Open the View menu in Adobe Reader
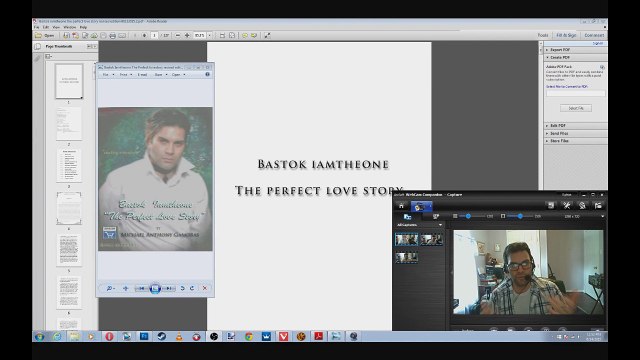Image resolution: width=640 pixels, height=360 pixels. [x=56, y=27]
